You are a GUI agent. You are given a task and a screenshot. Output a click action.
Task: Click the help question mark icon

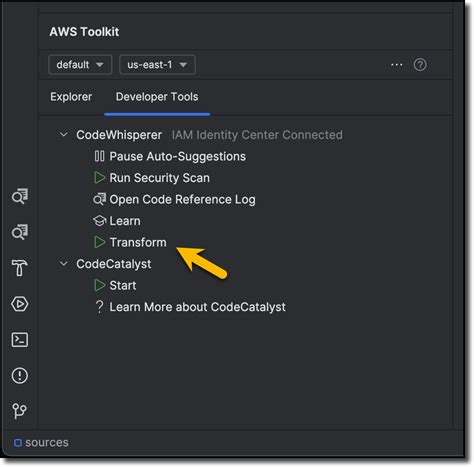(x=420, y=64)
